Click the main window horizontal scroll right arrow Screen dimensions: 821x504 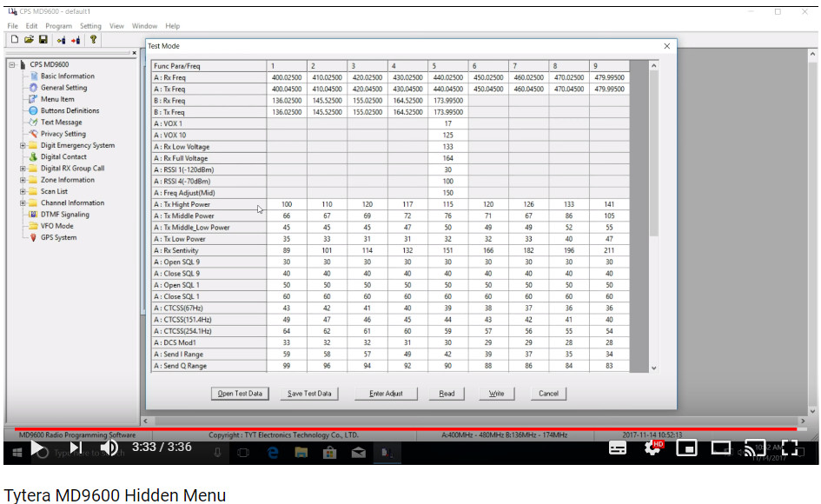click(x=802, y=421)
